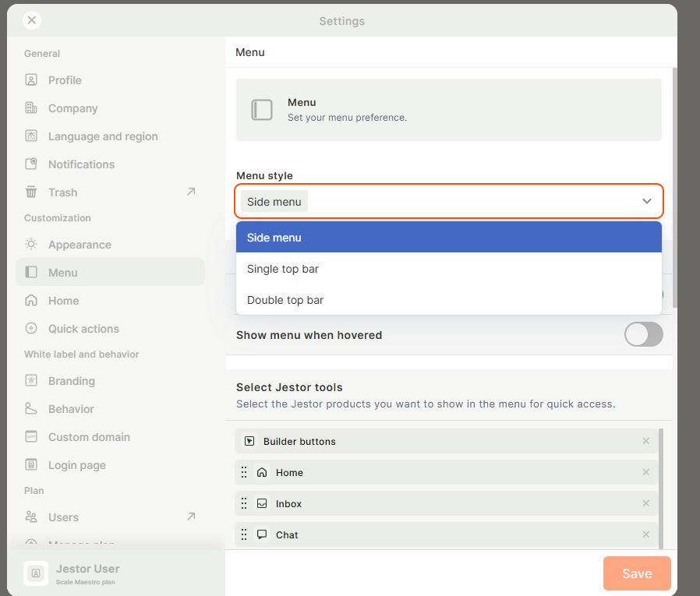This screenshot has width=700, height=596.
Task: Click the Trash bin icon
Action: point(31,192)
